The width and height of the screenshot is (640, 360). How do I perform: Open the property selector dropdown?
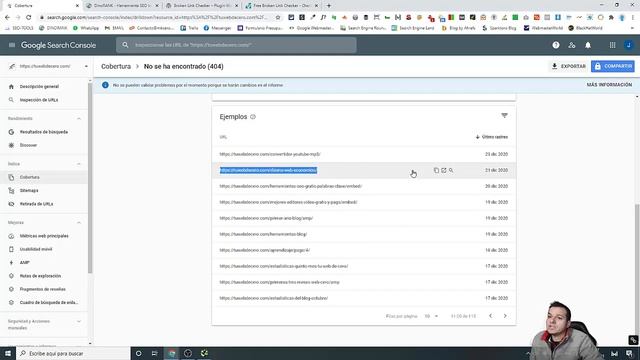(x=86, y=66)
